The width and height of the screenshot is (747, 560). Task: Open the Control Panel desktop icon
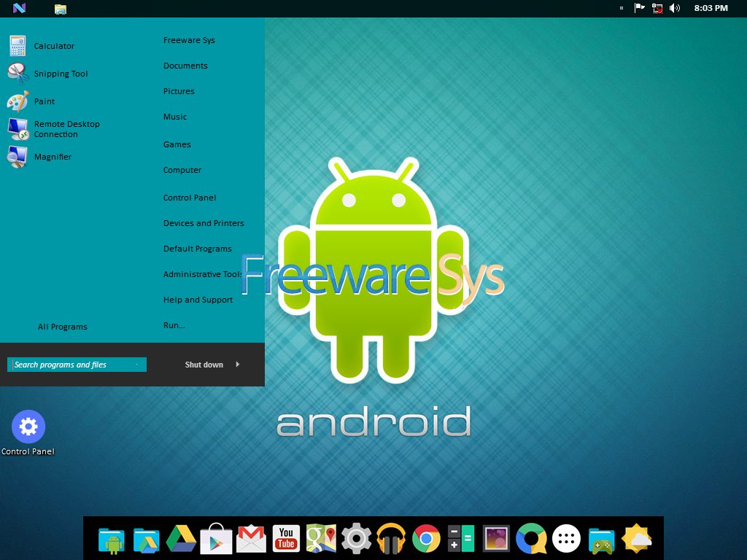point(28,433)
